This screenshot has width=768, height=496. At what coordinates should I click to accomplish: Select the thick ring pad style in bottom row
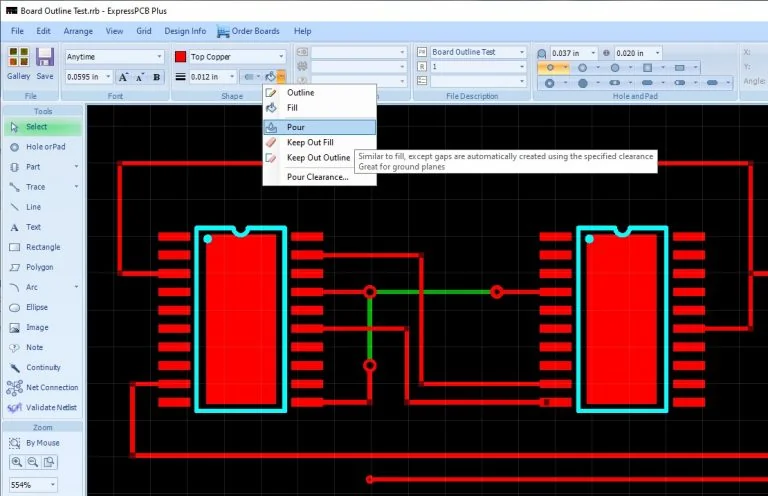[550, 83]
